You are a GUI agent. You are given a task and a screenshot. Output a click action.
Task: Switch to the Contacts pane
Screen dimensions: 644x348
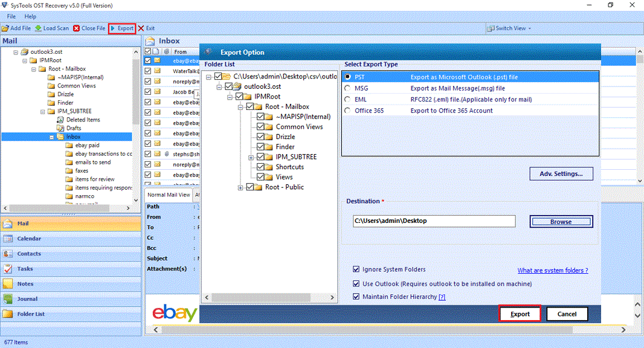point(71,254)
